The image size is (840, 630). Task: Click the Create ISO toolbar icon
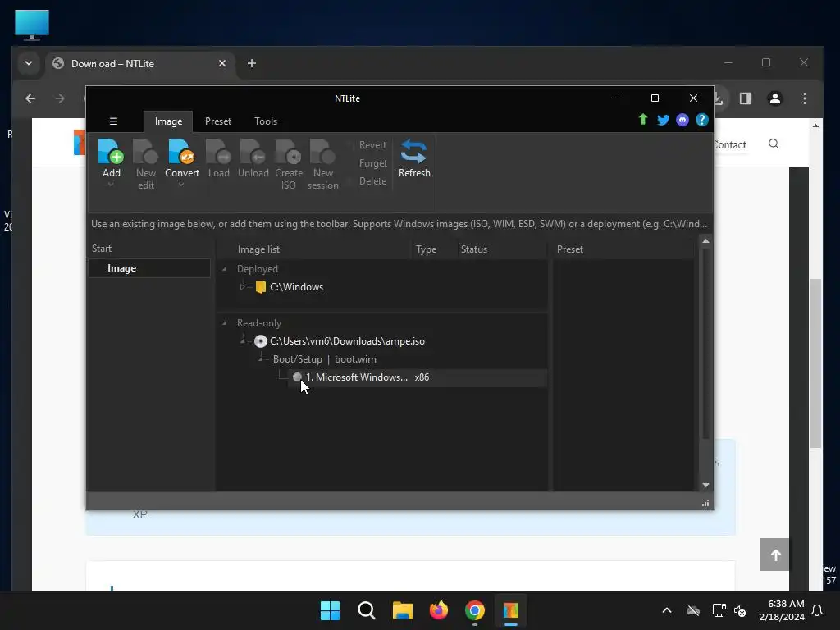[x=288, y=152]
